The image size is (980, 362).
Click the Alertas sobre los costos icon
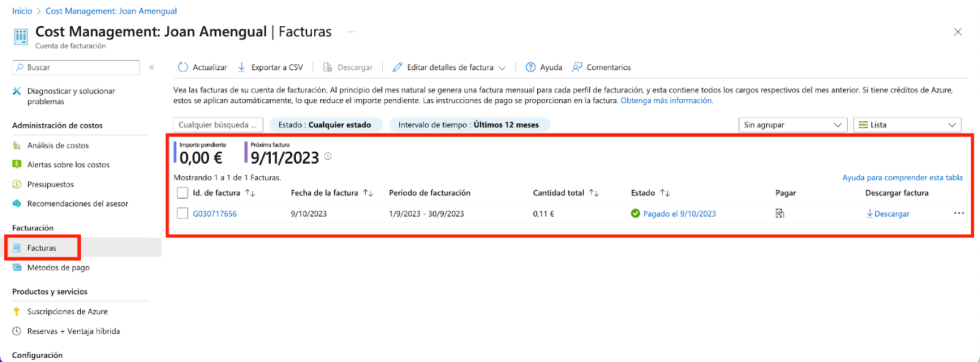17,165
